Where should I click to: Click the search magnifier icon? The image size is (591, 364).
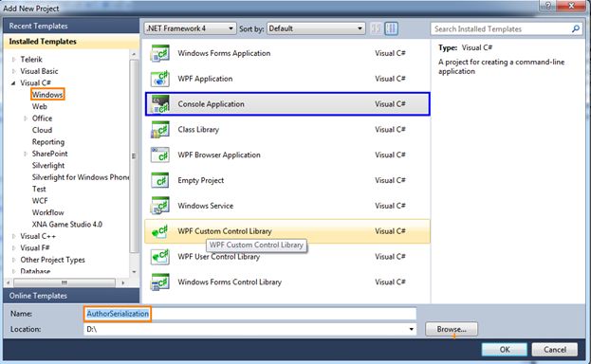(576, 28)
